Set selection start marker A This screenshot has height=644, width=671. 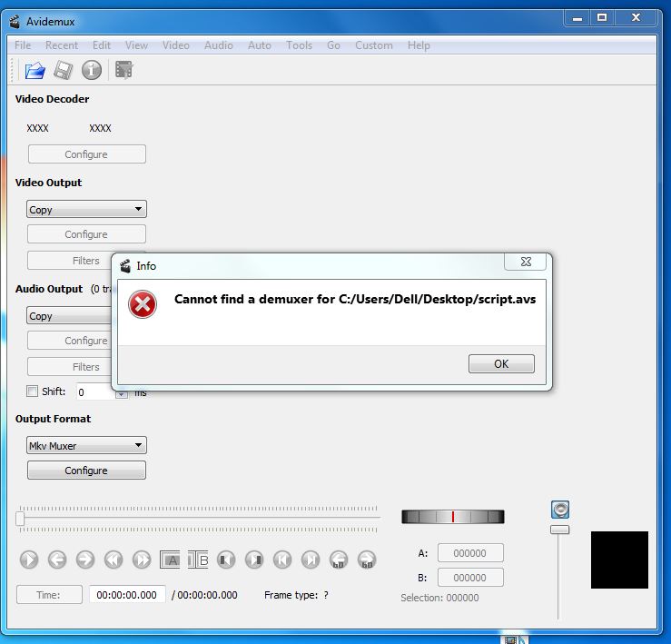coord(170,560)
